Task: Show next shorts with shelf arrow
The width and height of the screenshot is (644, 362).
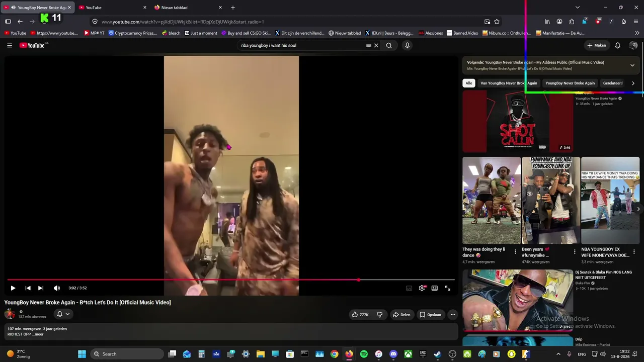Action: 638,209
